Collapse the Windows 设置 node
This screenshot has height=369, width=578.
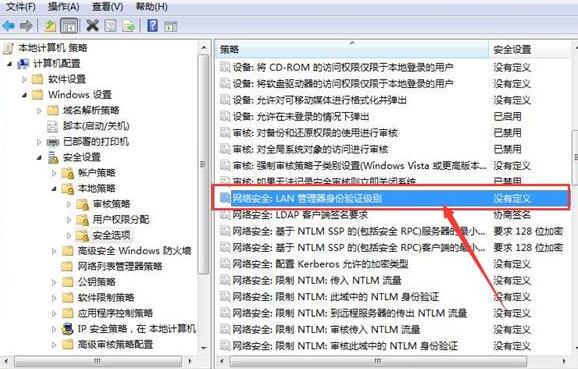click(x=24, y=95)
